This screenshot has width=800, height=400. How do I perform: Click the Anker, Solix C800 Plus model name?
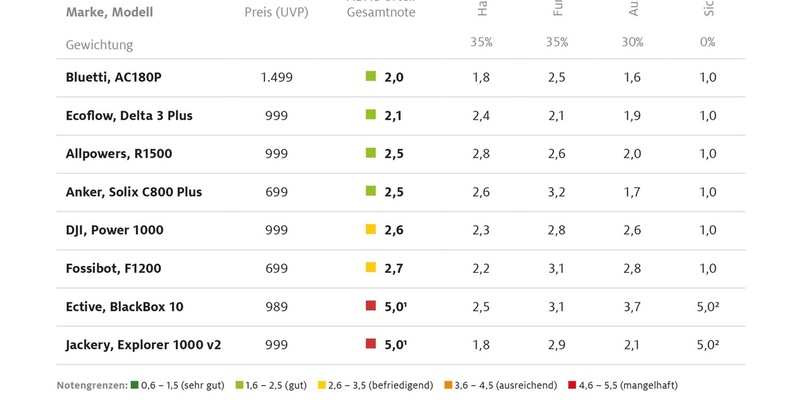[134, 192]
